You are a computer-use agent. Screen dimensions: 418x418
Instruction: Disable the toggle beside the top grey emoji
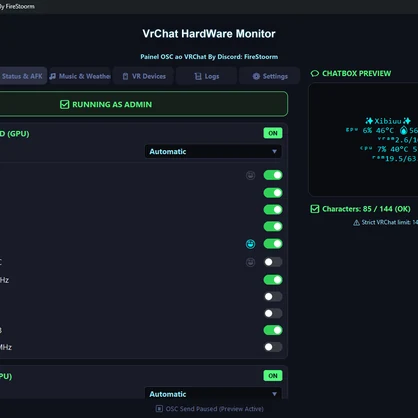273,175
